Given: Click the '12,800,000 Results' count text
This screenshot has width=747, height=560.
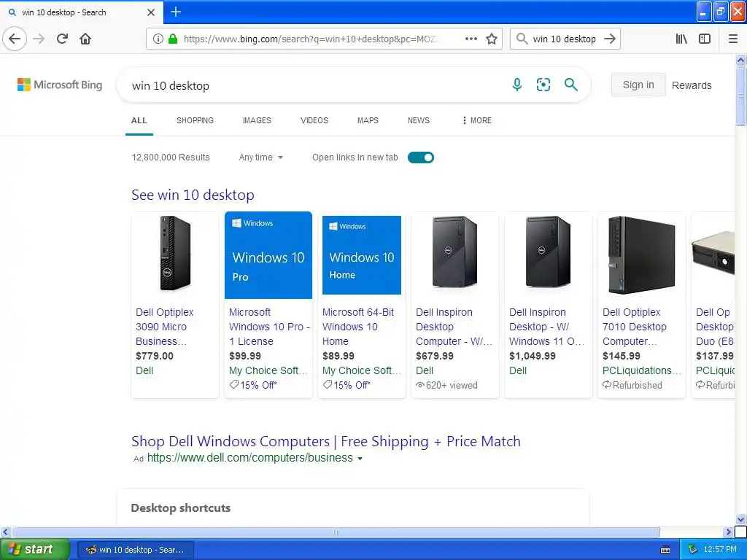Looking at the screenshot, I should [171, 157].
